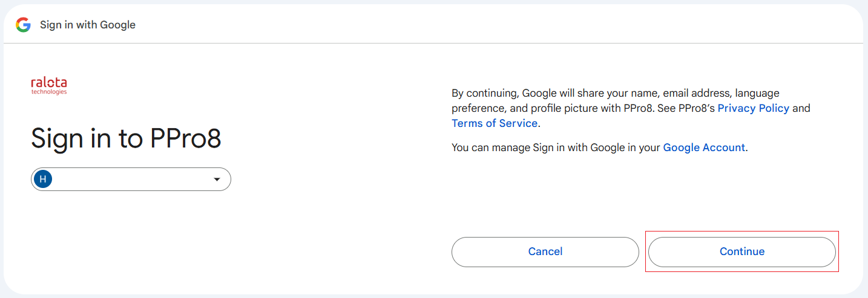Viewport: 868px width, 298px height.
Task: Open the account chooser combo box
Action: (x=131, y=180)
